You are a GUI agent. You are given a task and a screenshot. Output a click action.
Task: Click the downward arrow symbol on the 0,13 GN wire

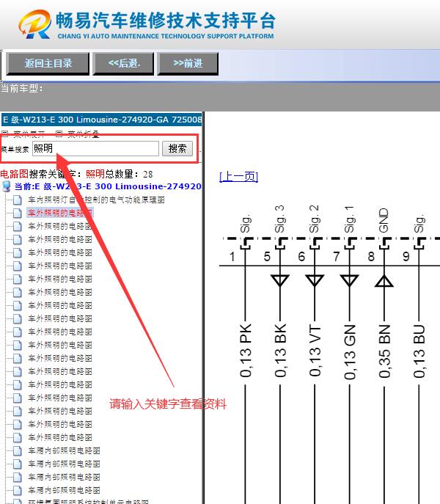(x=349, y=280)
